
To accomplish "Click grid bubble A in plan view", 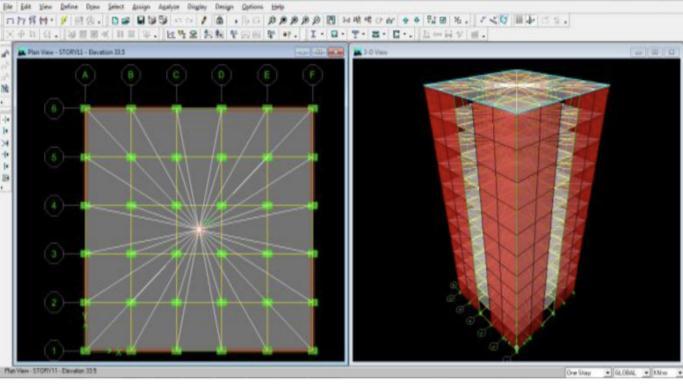I will pos(85,75).
